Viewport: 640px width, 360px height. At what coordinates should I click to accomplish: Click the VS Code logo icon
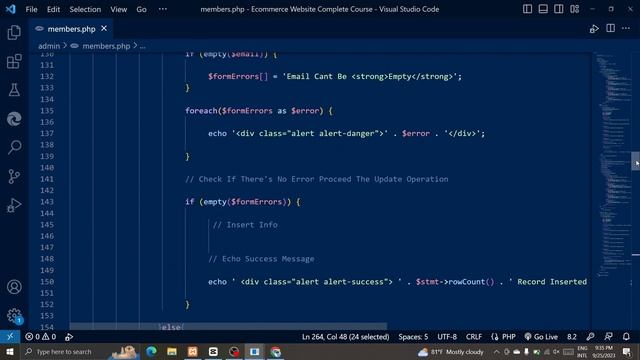click(x=11, y=9)
